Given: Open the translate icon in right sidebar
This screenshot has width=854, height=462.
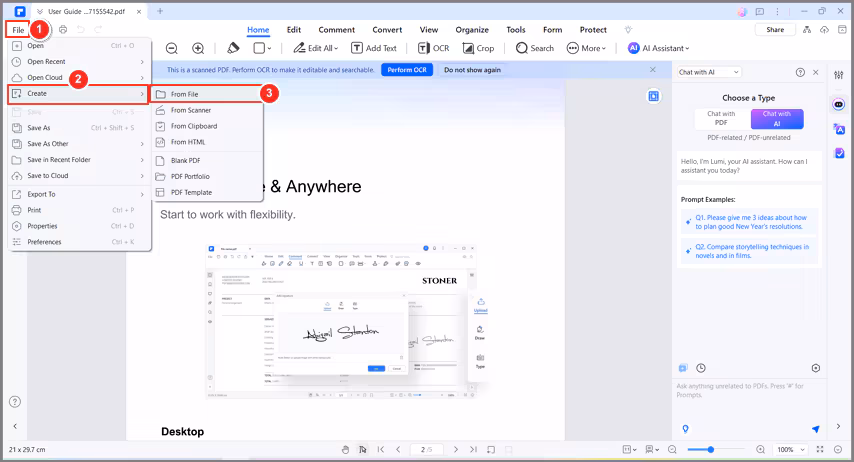Looking at the screenshot, I should (839, 128).
